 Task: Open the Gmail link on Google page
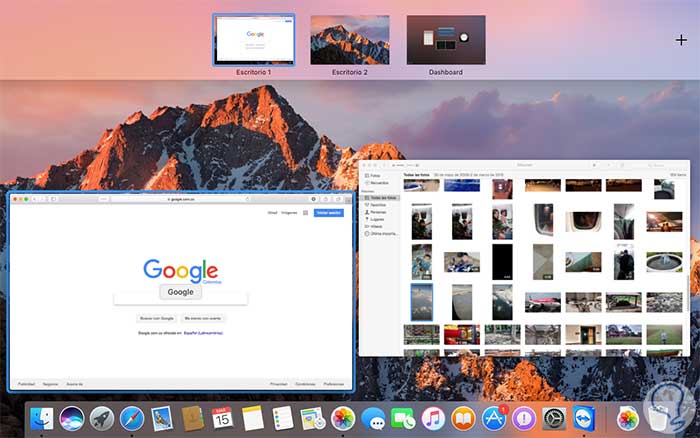point(272,213)
